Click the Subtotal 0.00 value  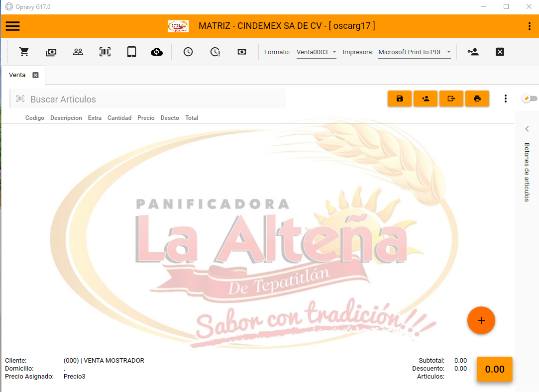460,360
